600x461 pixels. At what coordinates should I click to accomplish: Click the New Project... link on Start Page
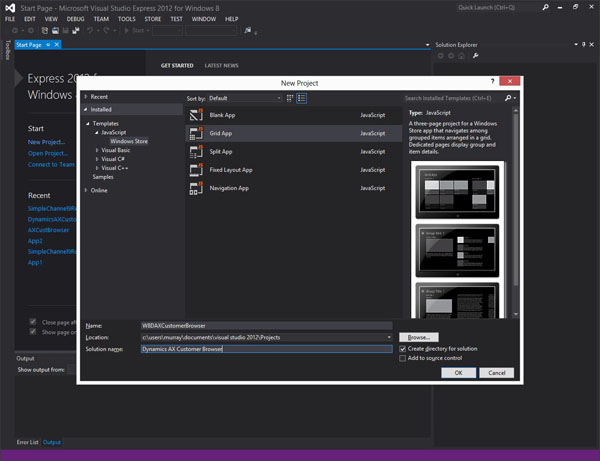click(x=46, y=142)
